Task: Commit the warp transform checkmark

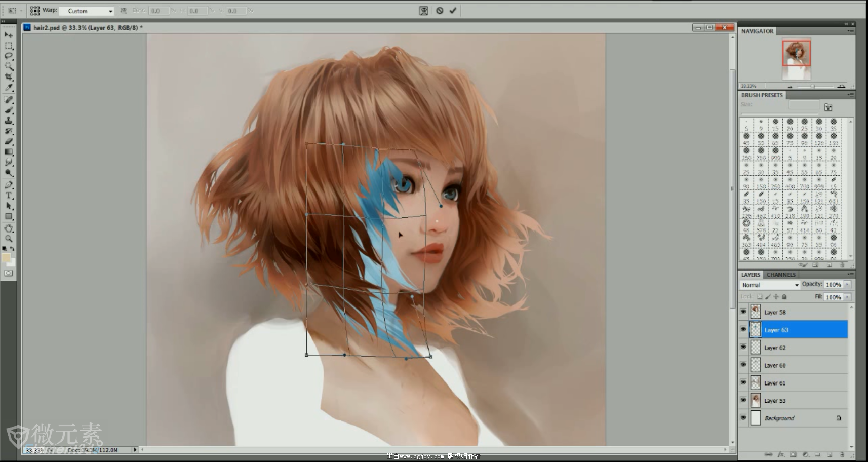Action: tap(453, 10)
